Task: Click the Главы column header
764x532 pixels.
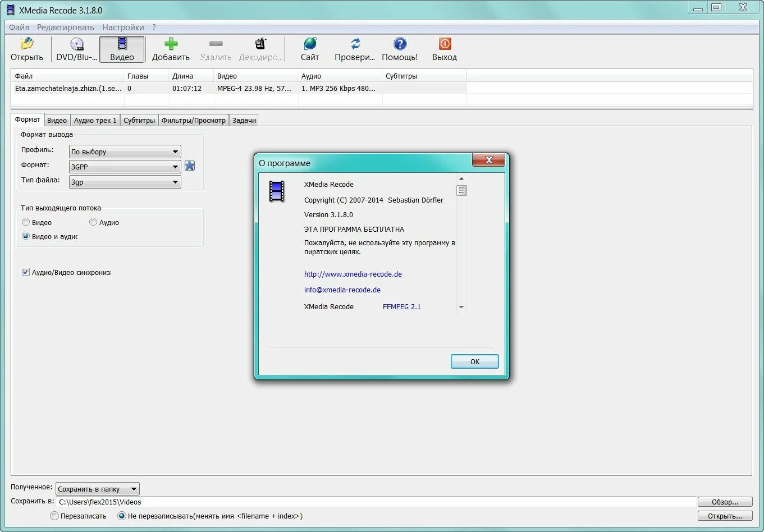Action: point(147,76)
